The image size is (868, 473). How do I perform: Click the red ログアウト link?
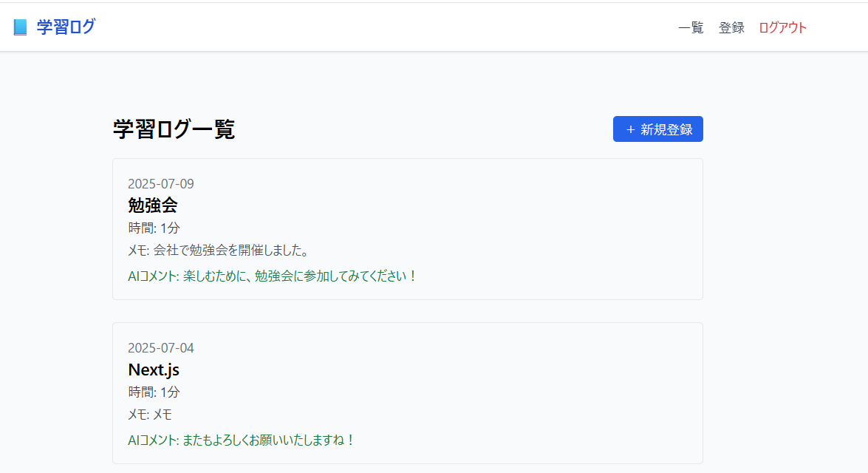click(782, 27)
